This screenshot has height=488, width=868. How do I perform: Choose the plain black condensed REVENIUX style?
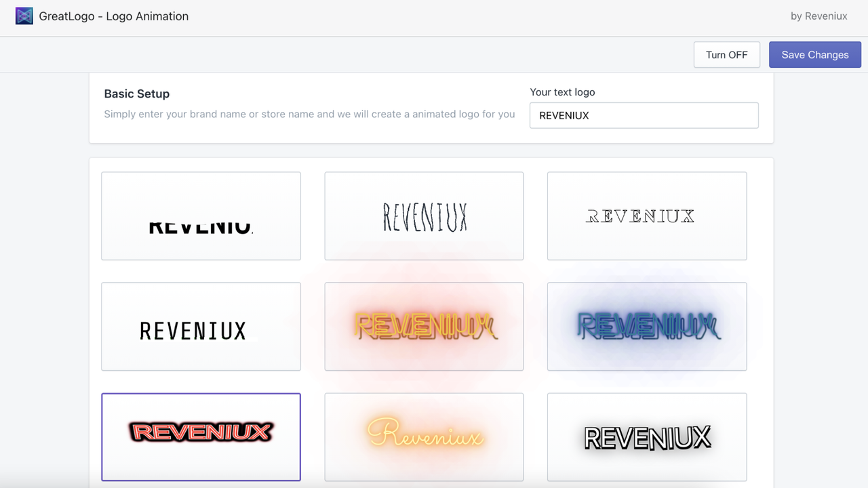click(x=201, y=327)
